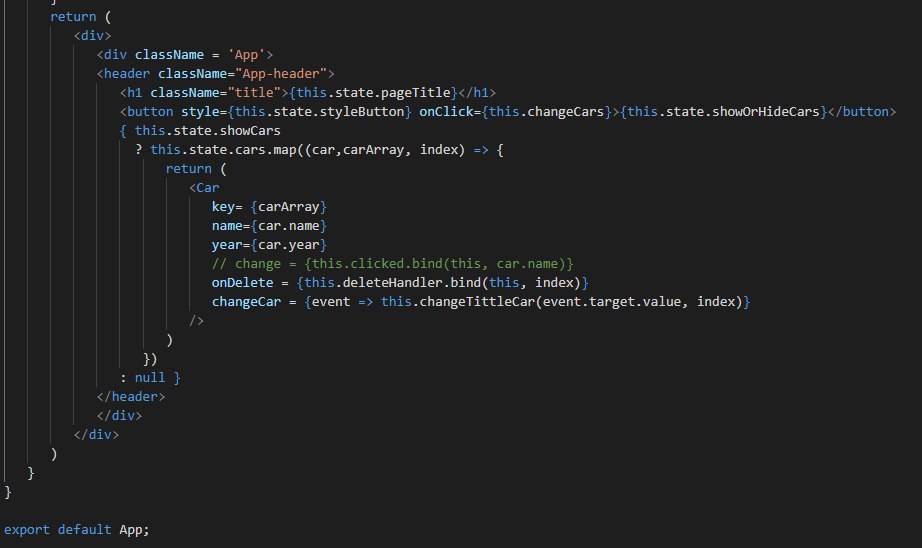Click the null keyword in the ternary
922x548 pixels.
tap(150, 377)
